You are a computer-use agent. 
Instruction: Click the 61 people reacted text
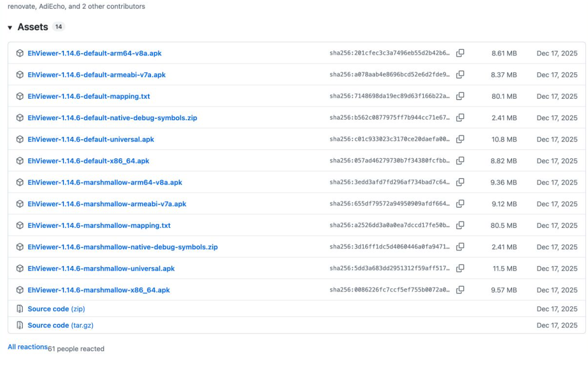point(76,349)
